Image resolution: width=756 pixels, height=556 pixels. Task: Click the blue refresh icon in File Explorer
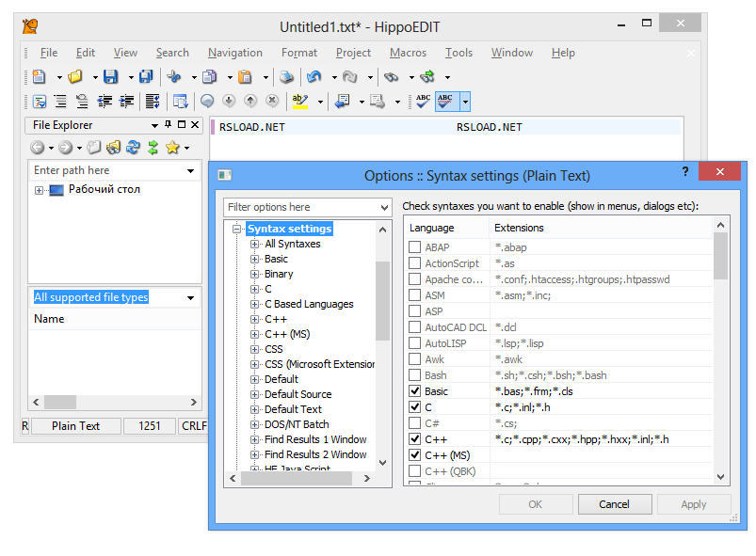133,148
